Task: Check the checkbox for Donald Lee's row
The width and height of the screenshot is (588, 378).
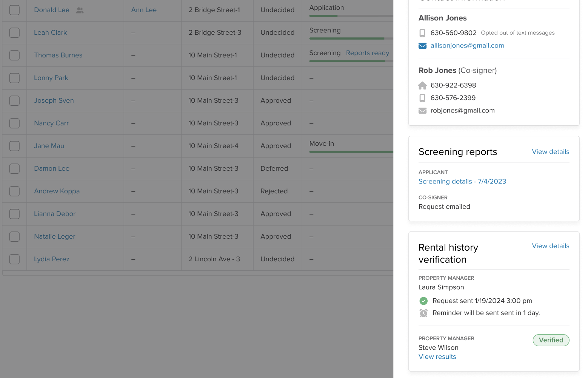Action: click(x=14, y=10)
